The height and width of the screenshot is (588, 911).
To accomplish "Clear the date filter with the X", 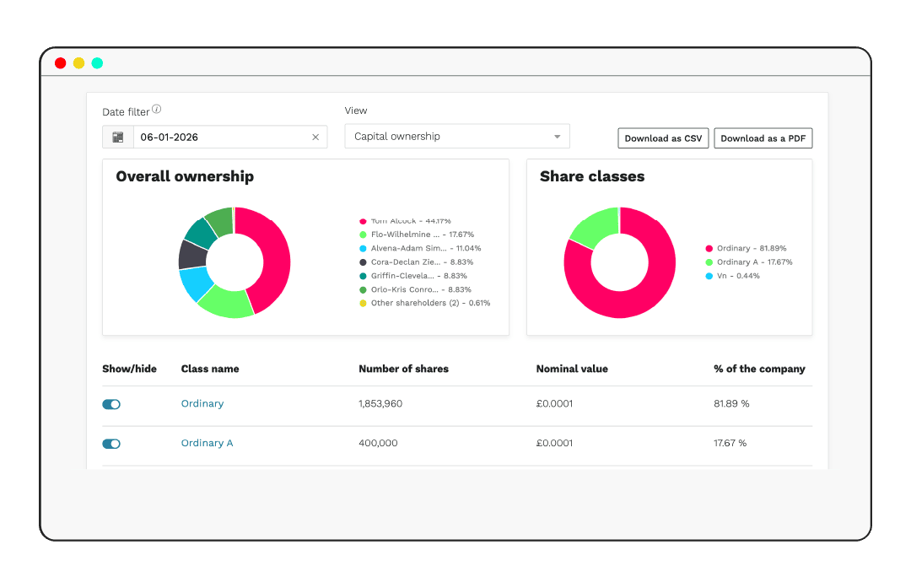I will point(315,137).
